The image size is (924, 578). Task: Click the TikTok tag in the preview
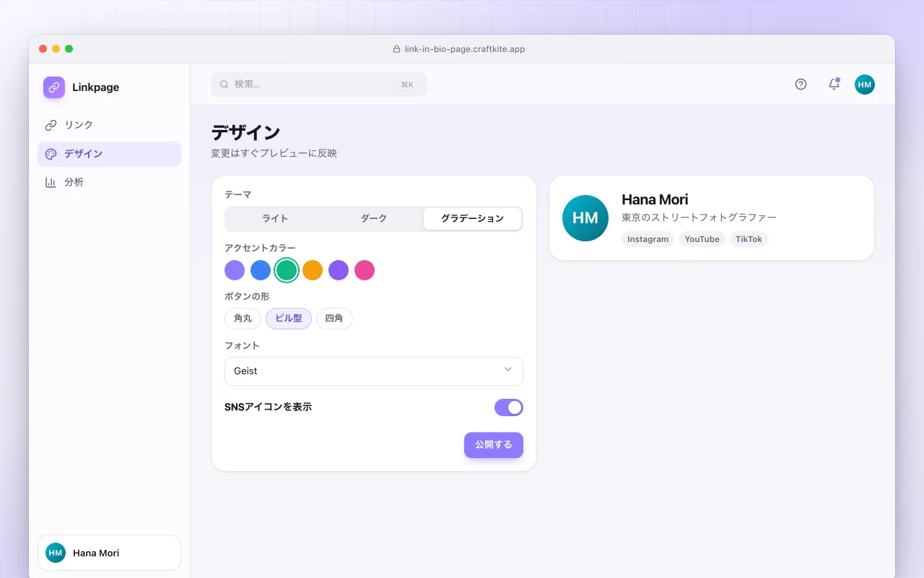(x=749, y=239)
